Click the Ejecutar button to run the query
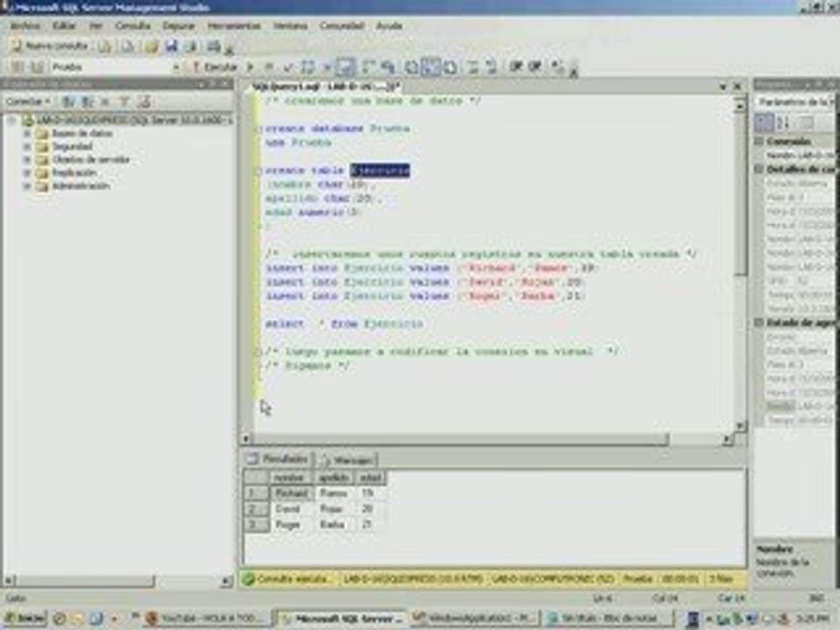 215,67
